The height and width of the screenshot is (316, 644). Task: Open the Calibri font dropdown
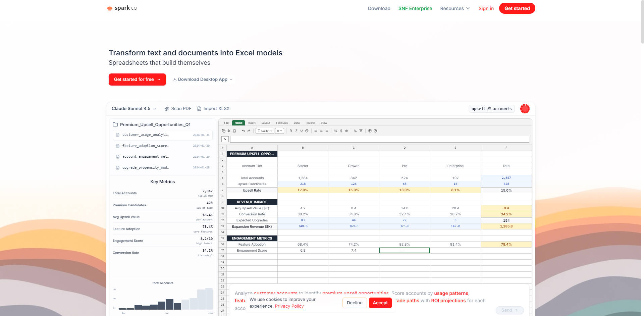coord(265,131)
